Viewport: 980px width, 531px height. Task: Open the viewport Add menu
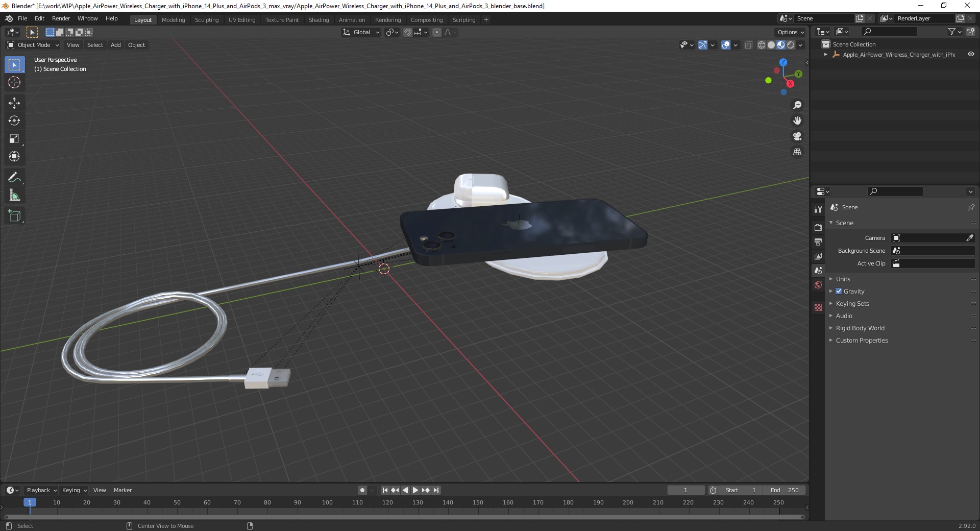(x=116, y=45)
